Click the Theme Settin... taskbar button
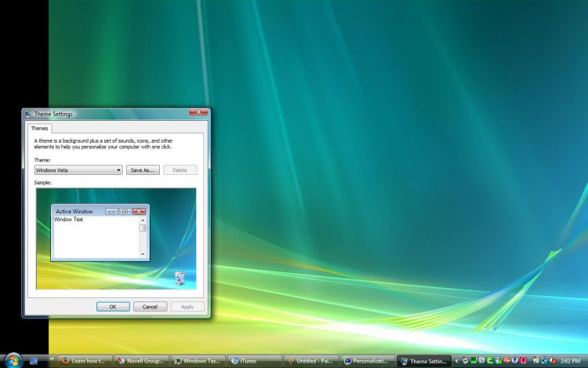Image resolution: width=588 pixels, height=368 pixels. pyautogui.click(x=424, y=361)
